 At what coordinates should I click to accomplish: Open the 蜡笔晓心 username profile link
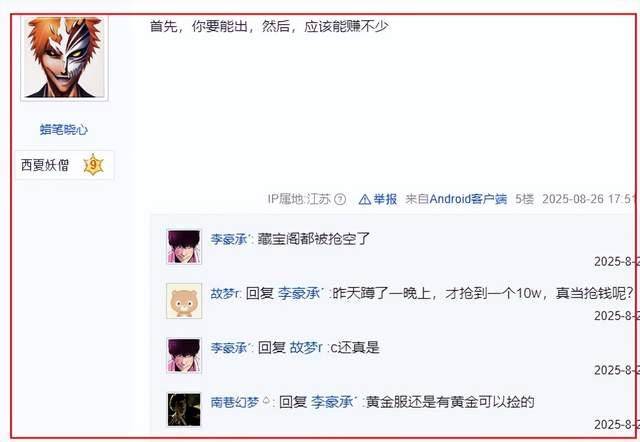point(64,129)
